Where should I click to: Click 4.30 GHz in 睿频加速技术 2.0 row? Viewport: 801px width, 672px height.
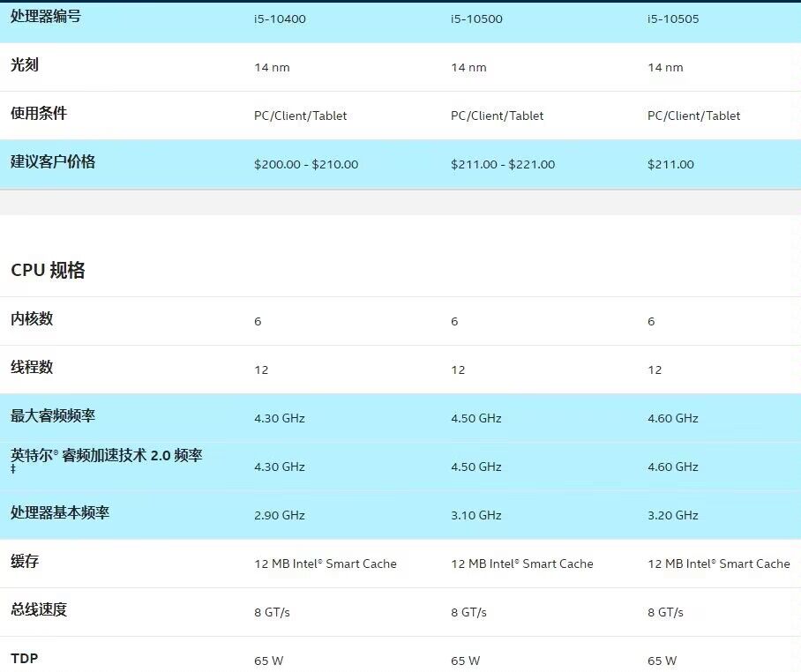click(280, 467)
